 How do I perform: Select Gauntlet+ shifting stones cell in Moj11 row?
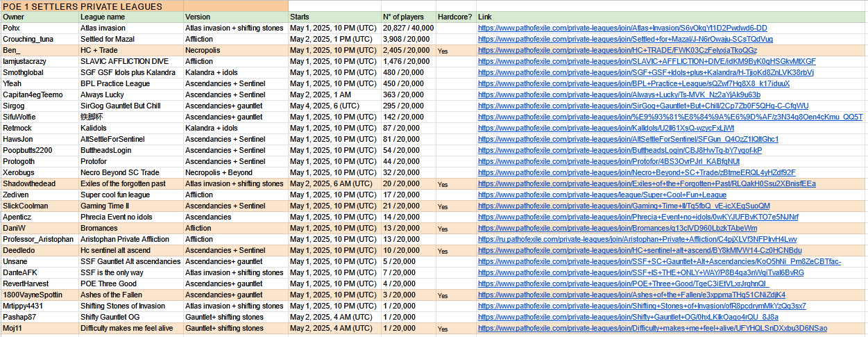pos(235,328)
